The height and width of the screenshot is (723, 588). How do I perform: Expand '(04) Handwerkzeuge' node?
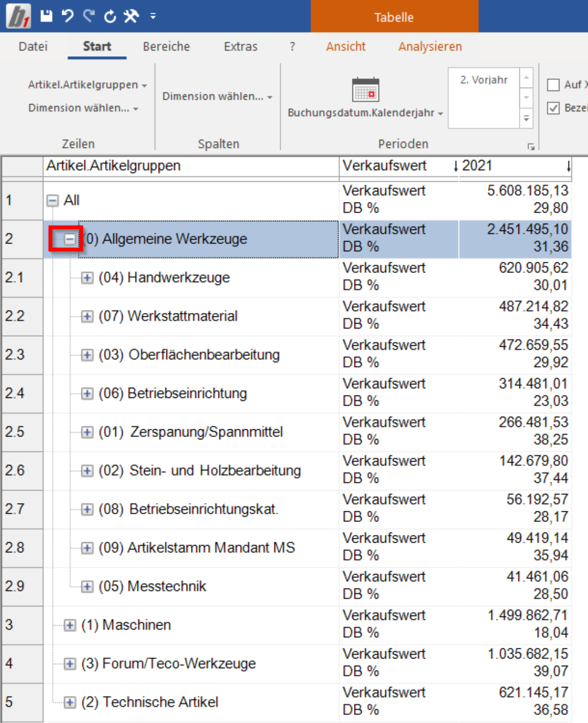tap(87, 278)
